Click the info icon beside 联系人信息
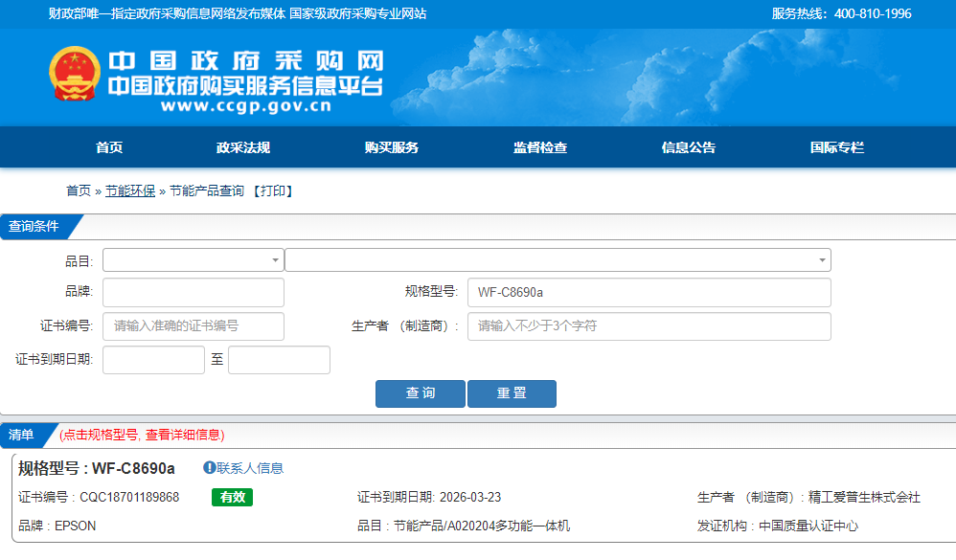This screenshot has width=956, height=560. [209, 467]
